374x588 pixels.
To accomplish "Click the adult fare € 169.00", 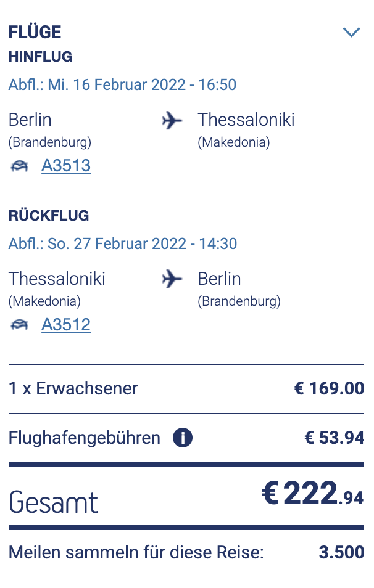I will (x=329, y=389).
